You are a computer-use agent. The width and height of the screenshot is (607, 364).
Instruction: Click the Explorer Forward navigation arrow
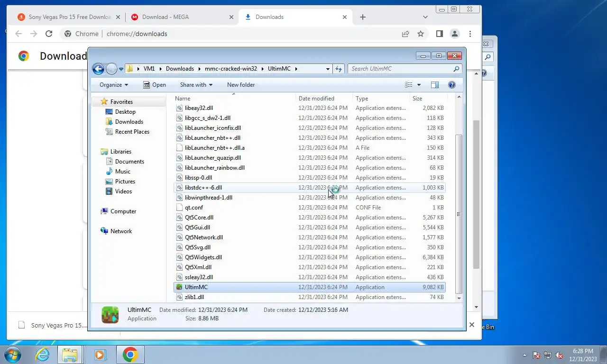tap(111, 69)
